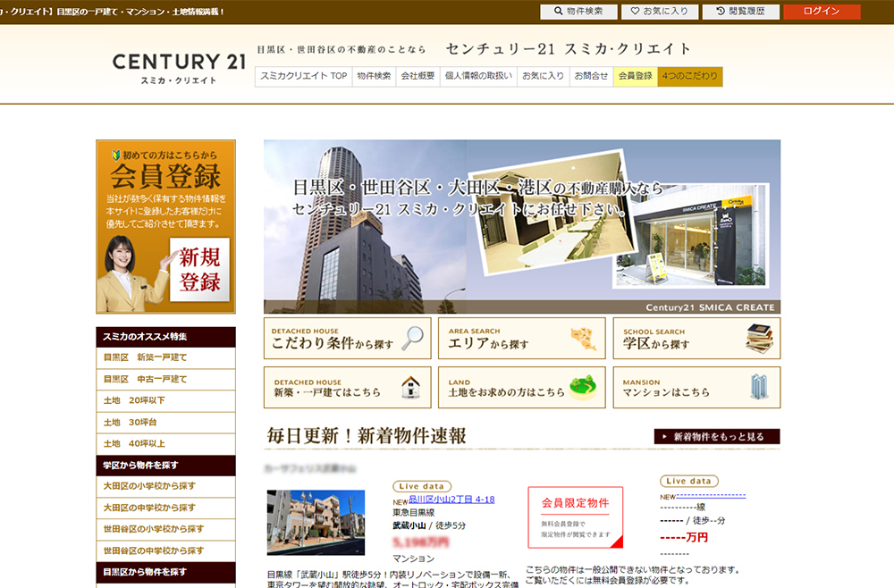The height and width of the screenshot is (588, 894).
Task: Open 土地 30坪台 sidebar link
Action: [166, 423]
